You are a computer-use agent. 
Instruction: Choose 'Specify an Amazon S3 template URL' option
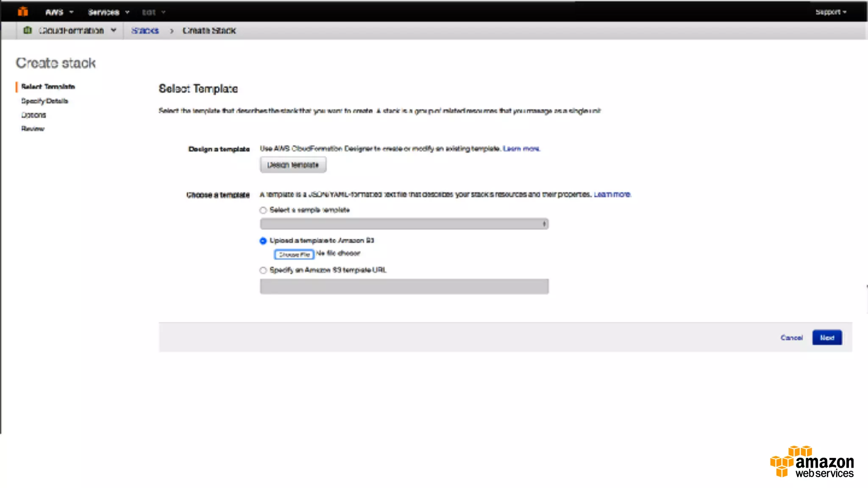pos(263,270)
